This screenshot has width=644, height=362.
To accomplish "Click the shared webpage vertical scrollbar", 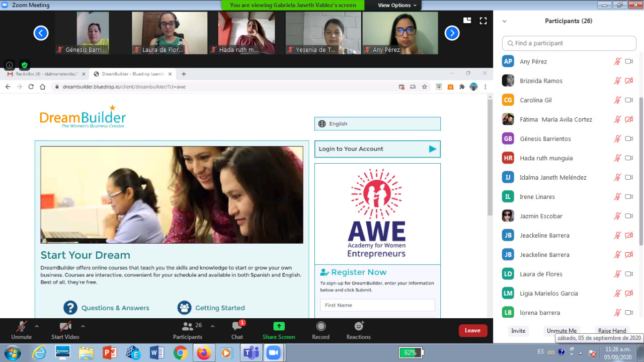I will 490,158.
